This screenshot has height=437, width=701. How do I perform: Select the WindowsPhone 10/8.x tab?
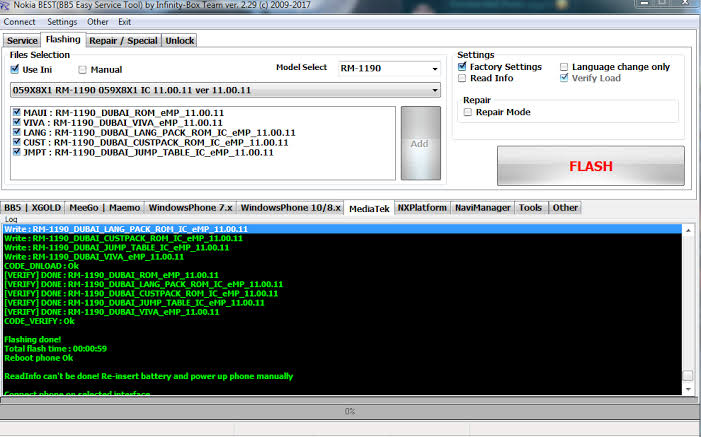tap(291, 208)
